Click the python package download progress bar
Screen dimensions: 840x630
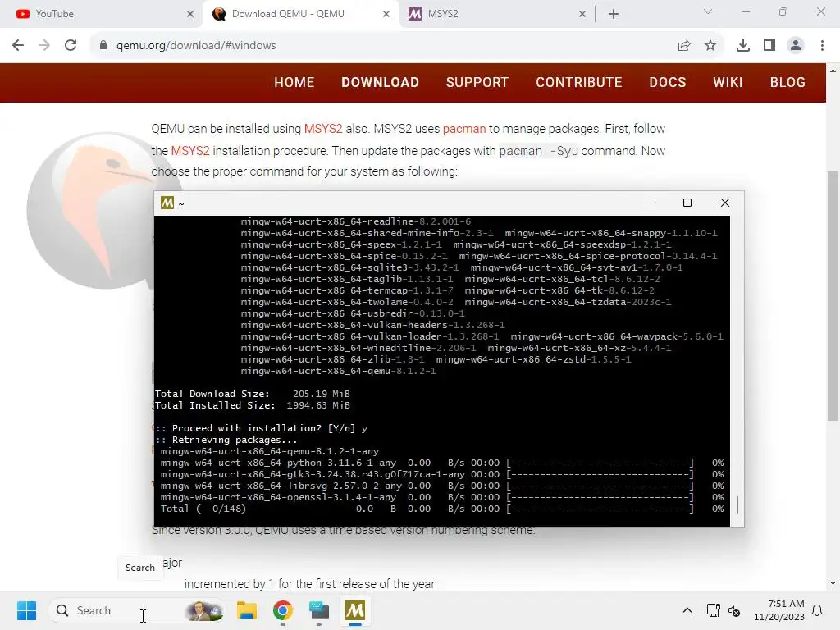click(x=600, y=463)
